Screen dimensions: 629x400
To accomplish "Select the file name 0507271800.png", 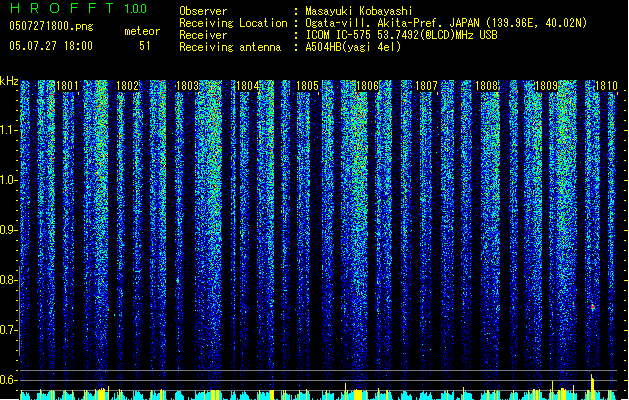I will click(51, 26).
